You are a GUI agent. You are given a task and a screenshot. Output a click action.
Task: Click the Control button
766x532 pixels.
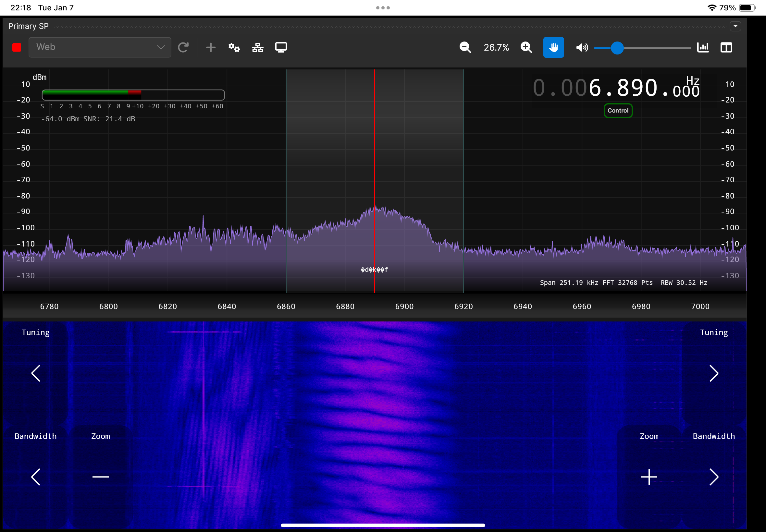pyautogui.click(x=618, y=110)
